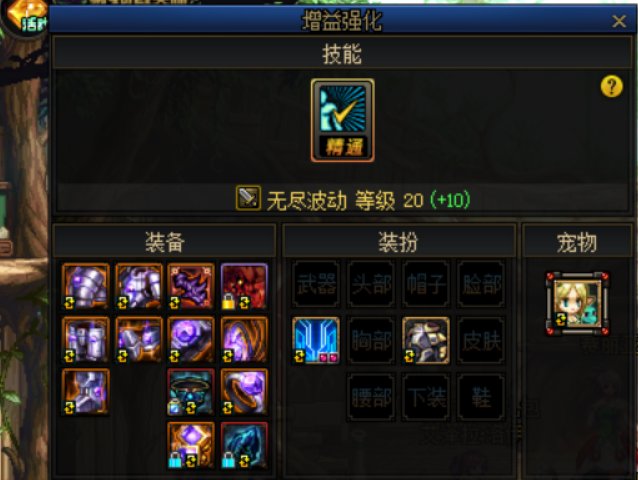
Task: Select the empty 帽子 costume slot
Action: point(426,284)
